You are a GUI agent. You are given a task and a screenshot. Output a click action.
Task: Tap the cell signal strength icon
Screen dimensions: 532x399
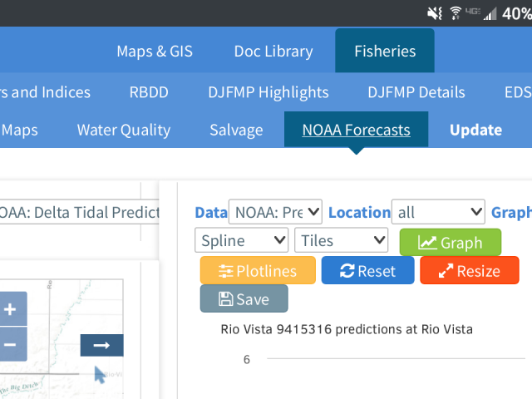(x=490, y=13)
